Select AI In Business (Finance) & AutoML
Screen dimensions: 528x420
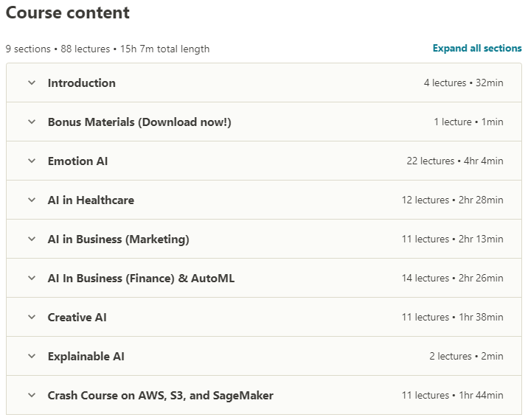141,279
